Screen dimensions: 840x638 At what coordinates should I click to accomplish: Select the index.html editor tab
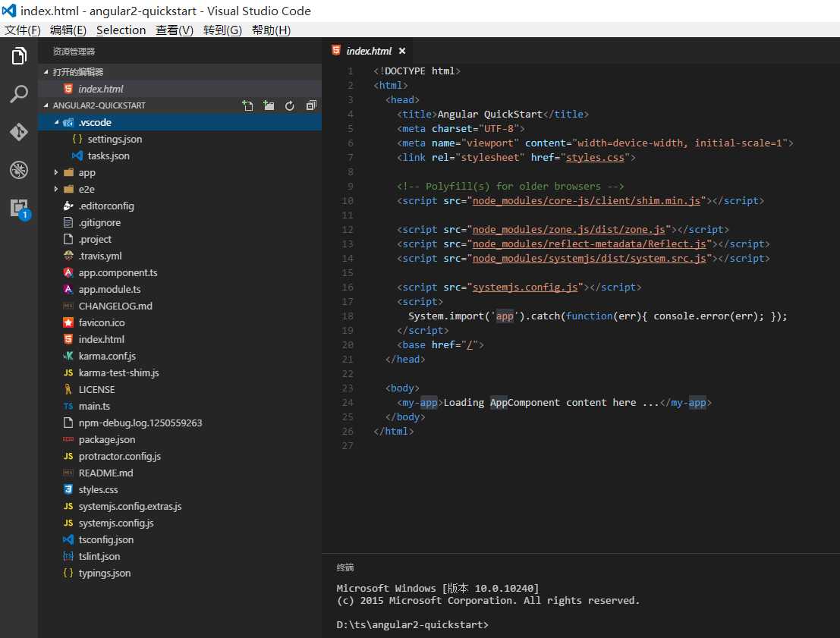(369, 51)
